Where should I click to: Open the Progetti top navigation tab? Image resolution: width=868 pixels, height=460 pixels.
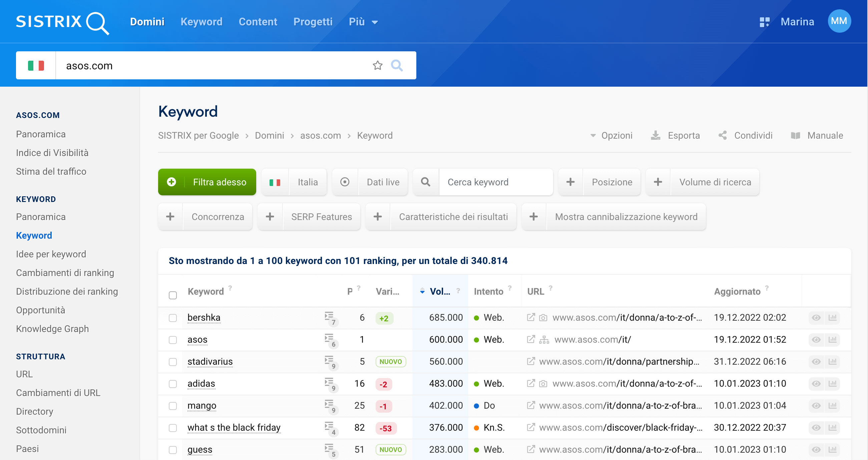(x=313, y=22)
